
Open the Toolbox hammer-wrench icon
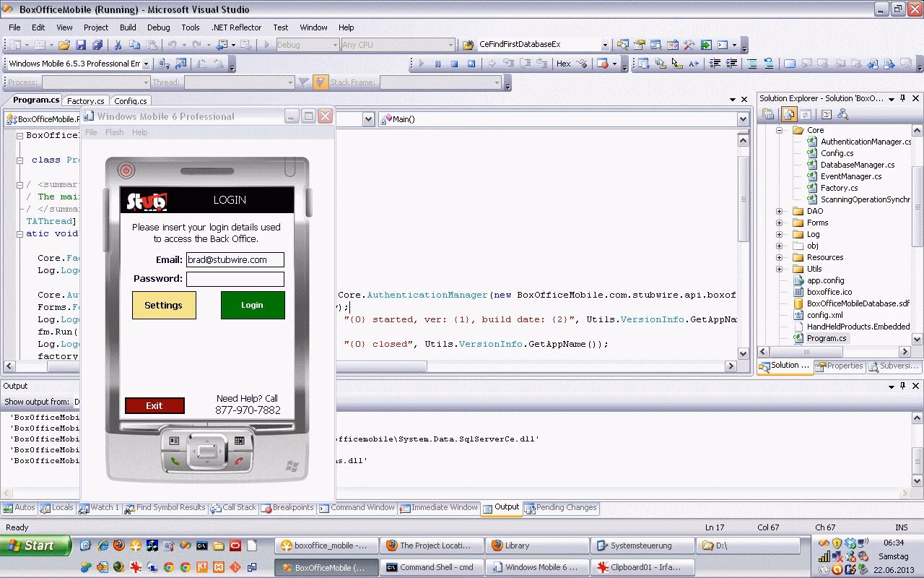tap(689, 45)
